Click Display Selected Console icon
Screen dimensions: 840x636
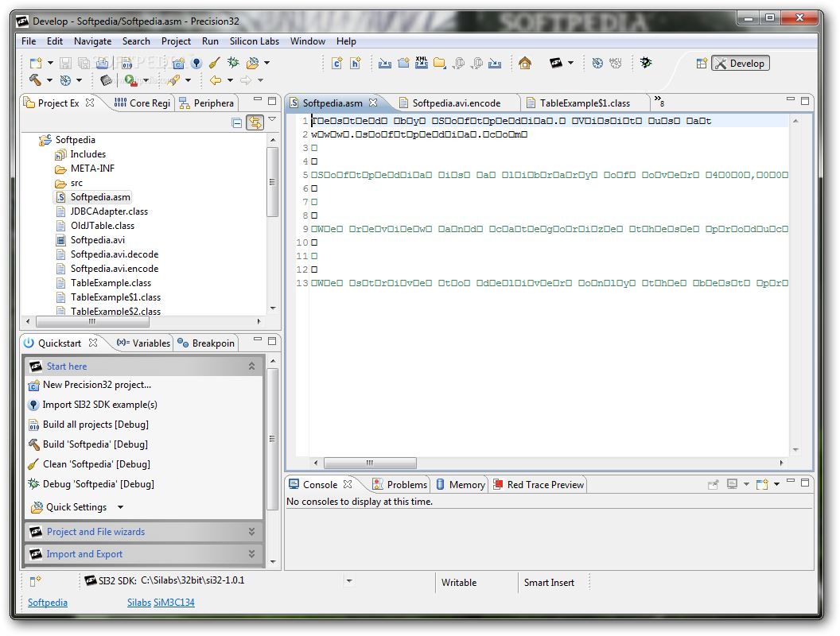tap(733, 484)
